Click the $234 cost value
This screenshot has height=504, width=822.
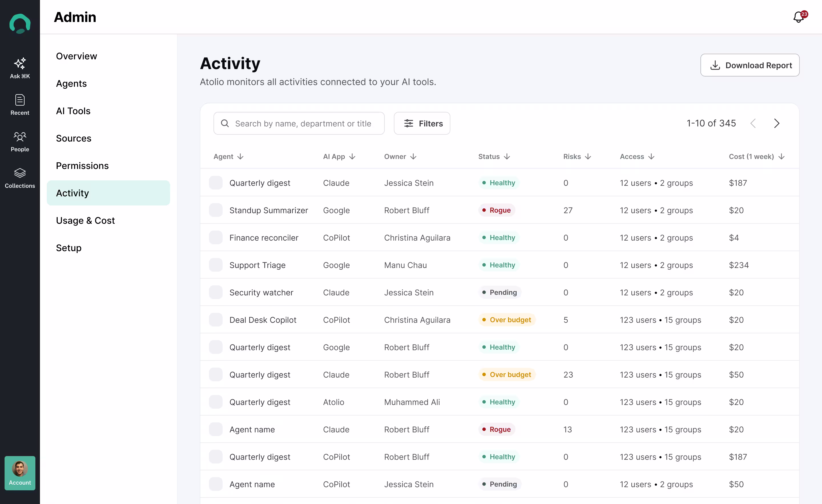pos(739,265)
